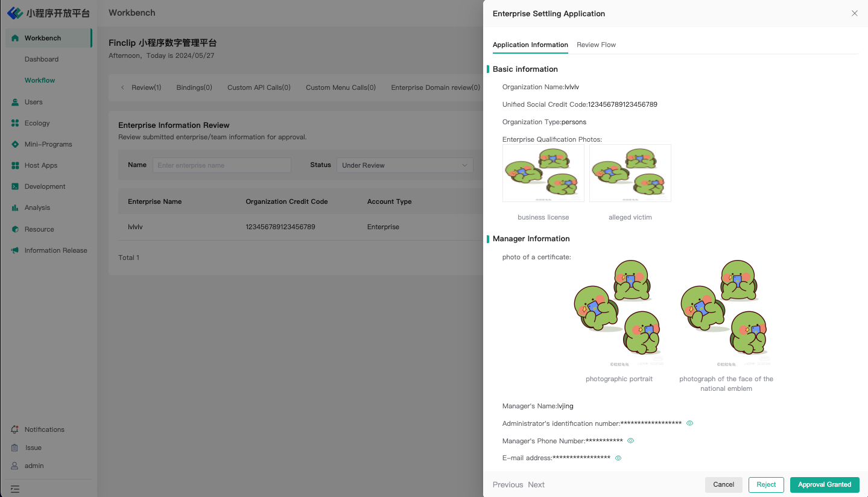Viewport: 868px width, 497px height.
Task: Click the Mini-Programs icon in sidebar
Action: coord(15,144)
